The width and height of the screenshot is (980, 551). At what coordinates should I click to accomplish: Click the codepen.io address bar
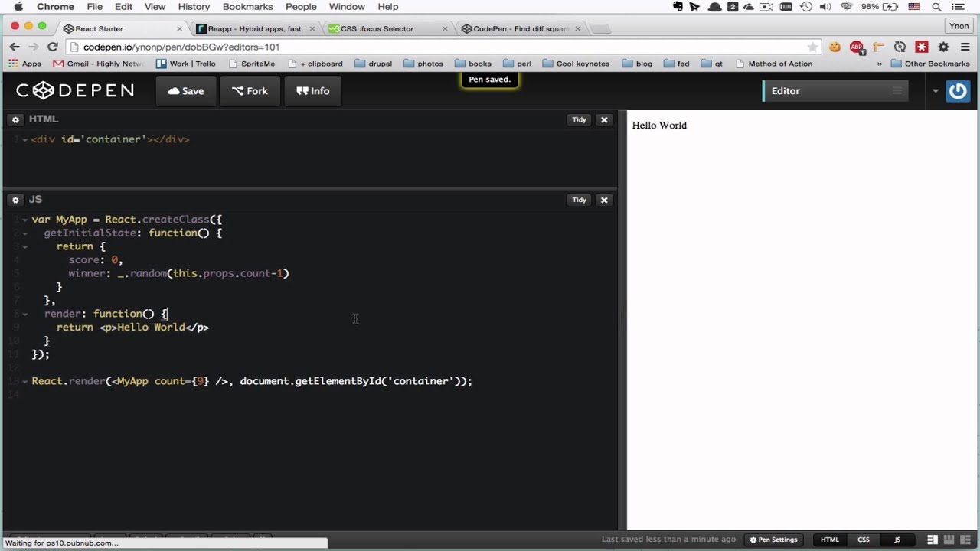(x=444, y=47)
